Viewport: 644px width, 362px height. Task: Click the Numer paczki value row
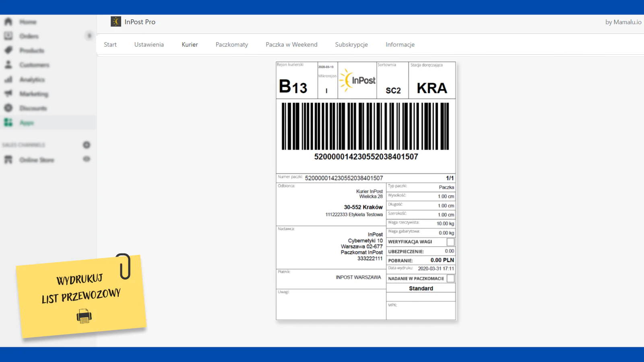tap(344, 178)
